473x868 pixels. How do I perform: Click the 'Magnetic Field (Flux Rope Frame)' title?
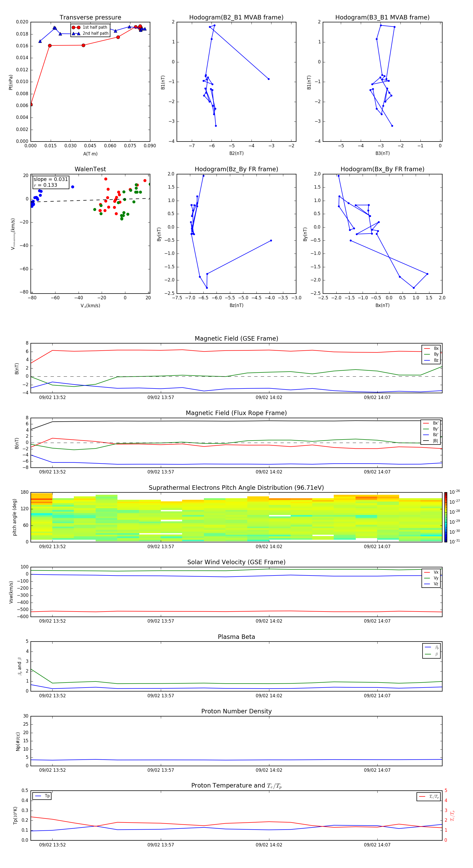pyautogui.click(x=236, y=413)
